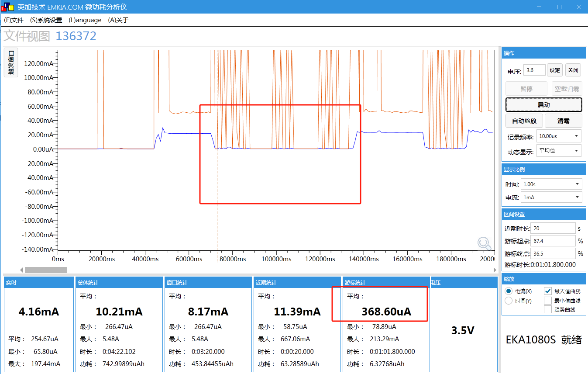588x374 pixels.
Task: Open the 时间 1.00s scale dropdown
Action: tap(552, 184)
